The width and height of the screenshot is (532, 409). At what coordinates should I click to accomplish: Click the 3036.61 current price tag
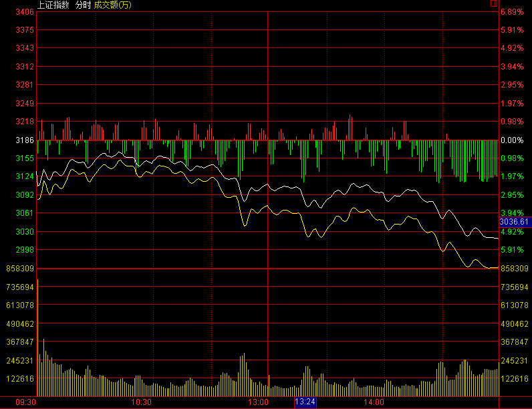[x=515, y=222]
